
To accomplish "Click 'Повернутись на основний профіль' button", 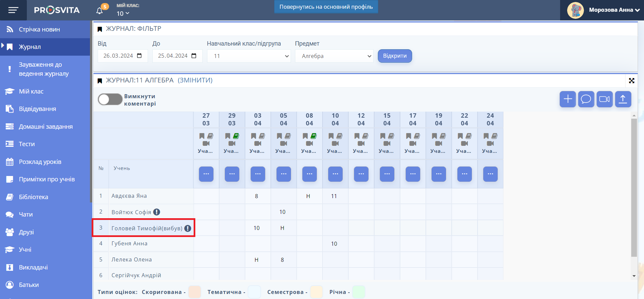I will [x=326, y=7].
